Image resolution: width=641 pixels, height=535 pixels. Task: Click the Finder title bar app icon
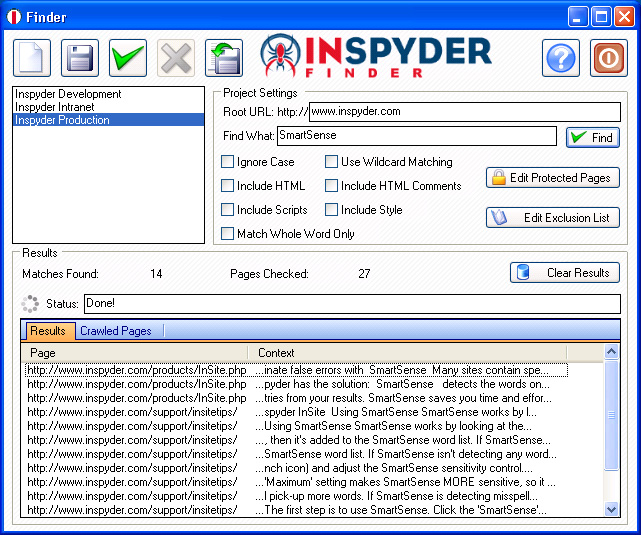(x=14, y=17)
